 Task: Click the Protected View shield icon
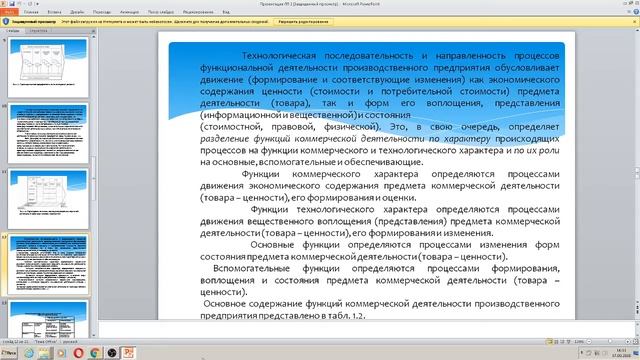(x=6, y=22)
